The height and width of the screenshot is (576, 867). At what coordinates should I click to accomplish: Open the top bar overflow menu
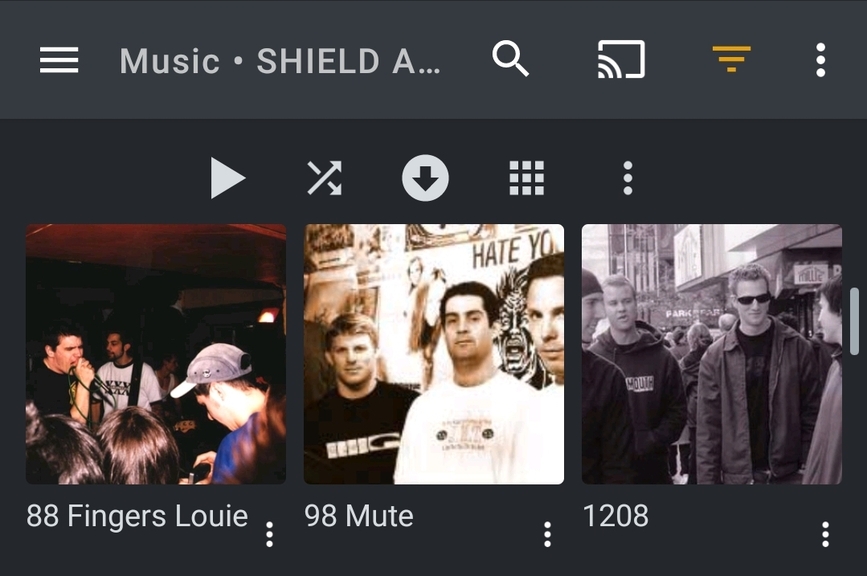[x=821, y=60]
